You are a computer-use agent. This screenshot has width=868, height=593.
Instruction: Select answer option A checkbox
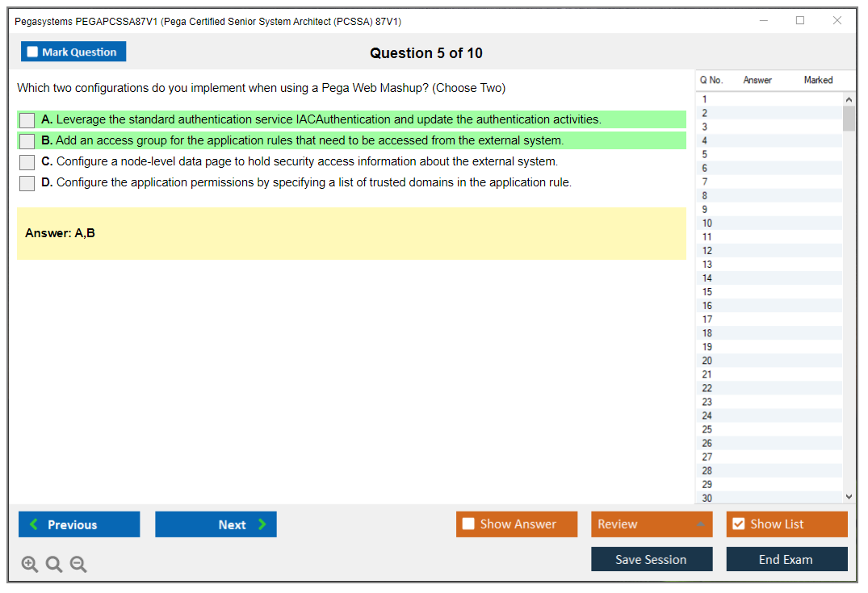(x=27, y=120)
